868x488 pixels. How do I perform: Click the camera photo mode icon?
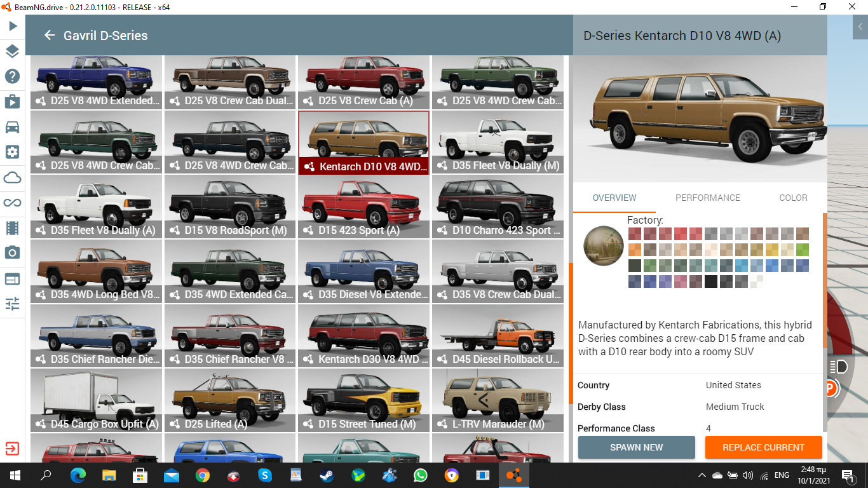tap(13, 253)
